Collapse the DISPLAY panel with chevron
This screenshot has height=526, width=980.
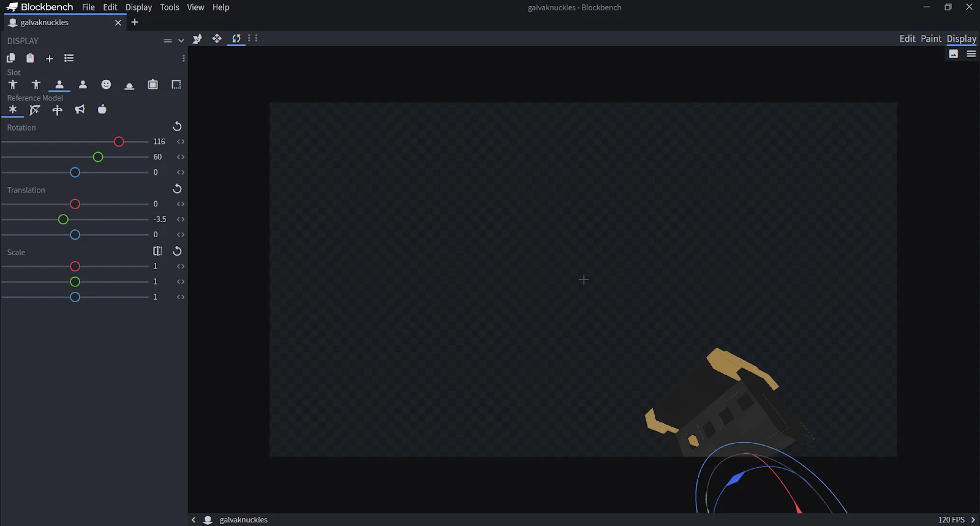[181, 41]
